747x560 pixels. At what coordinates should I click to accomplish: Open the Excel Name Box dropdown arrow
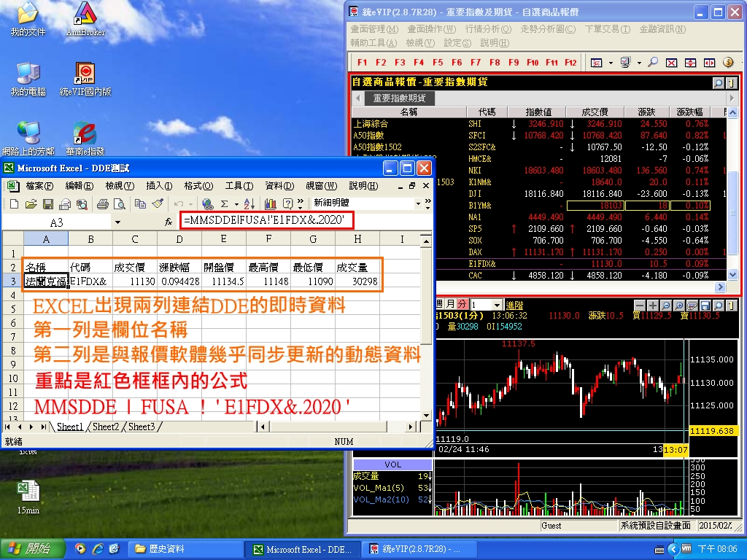click(117, 222)
